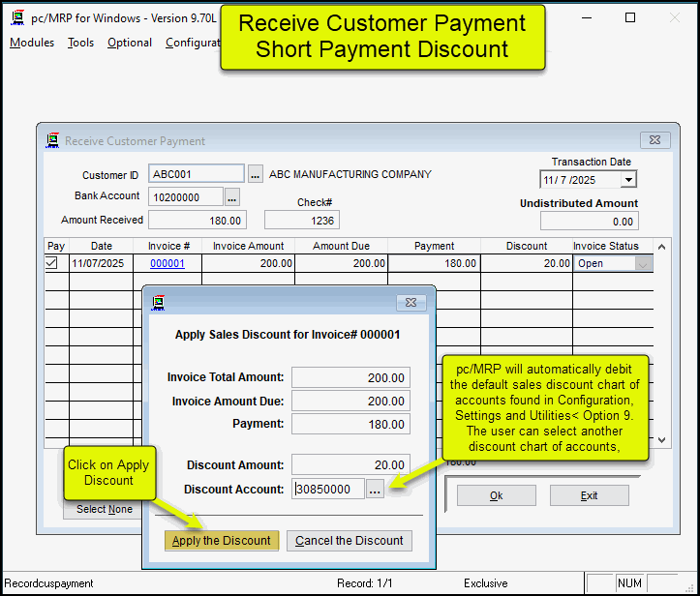Viewport: 700px width, 596px height.
Task: Open the Tools menu
Action: (81, 43)
